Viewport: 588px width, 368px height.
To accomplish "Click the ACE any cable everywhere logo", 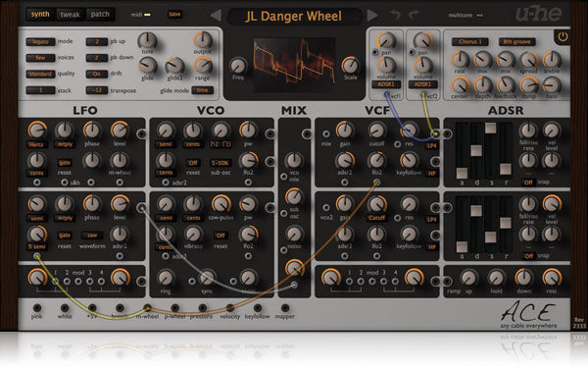I will [529, 315].
